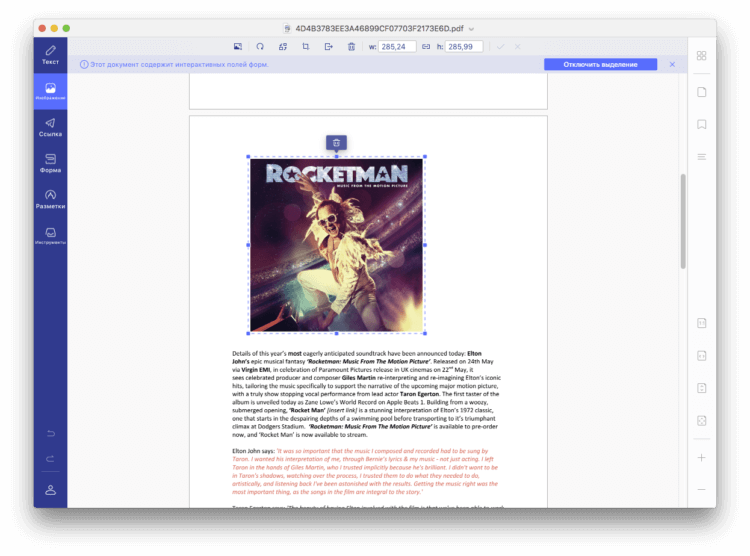Open the Инструменты tools section
Screen dimensions: 750x556
50,235
